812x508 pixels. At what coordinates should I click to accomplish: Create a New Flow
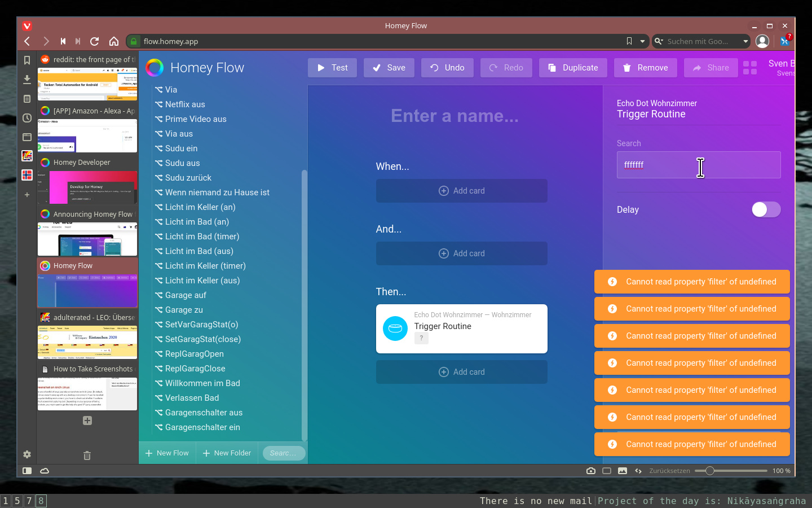click(167, 453)
